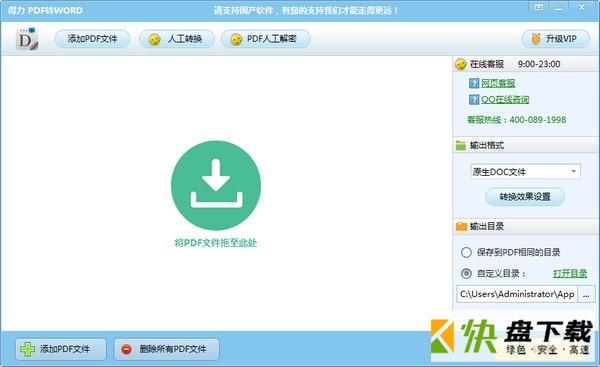600x367 pixels.
Task: Click the 输出目录 section header
Action: coord(526,226)
